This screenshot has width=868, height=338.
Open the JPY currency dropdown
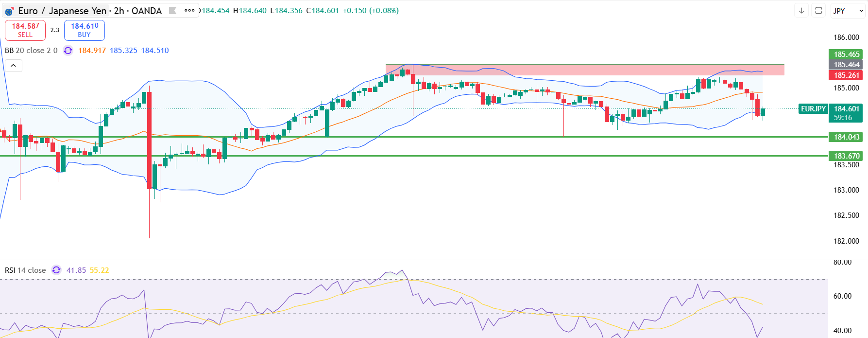point(848,11)
